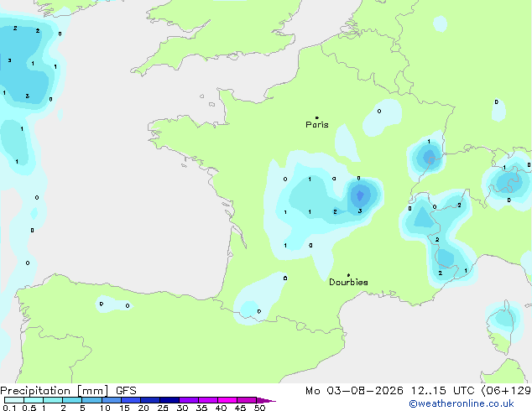532x411 pixels.
Task: Click the arrow tip at the legend's end
Action: pyautogui.click(x=266, y=400)
